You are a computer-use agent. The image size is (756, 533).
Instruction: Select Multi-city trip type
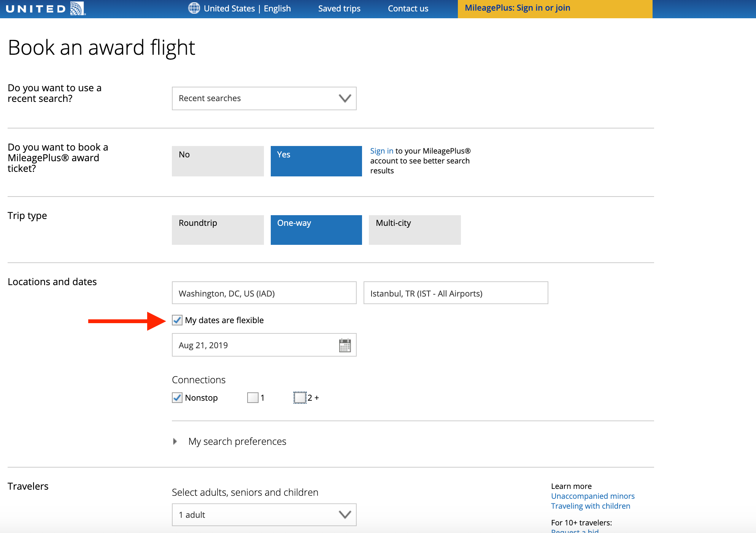point(415,230)
